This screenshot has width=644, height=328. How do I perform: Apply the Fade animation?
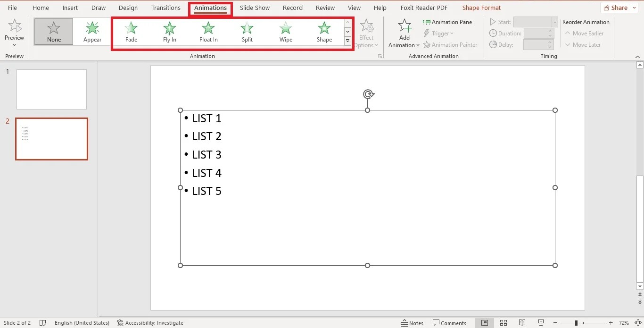coord(131,31)
